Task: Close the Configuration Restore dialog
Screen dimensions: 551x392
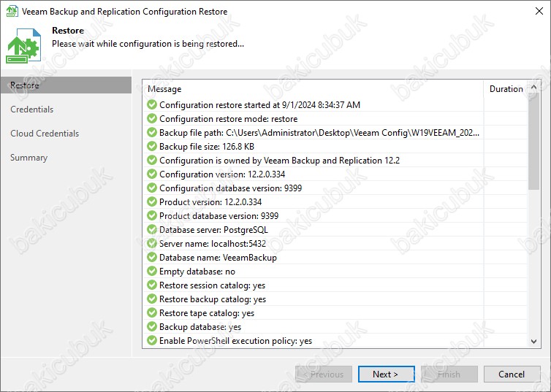Action: 539,11
